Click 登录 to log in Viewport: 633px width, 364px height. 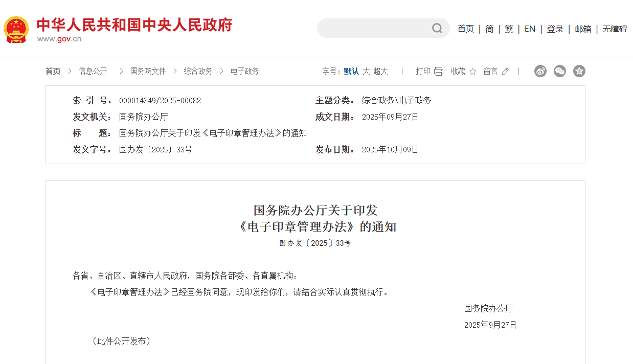tap(555, 29)
